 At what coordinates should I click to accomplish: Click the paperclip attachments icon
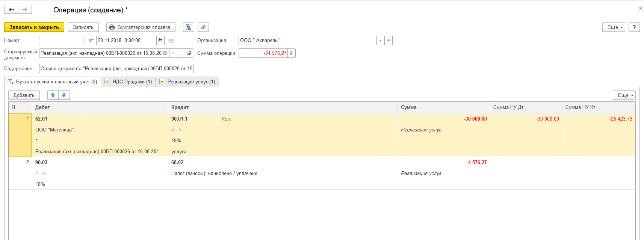pos(203,27)
